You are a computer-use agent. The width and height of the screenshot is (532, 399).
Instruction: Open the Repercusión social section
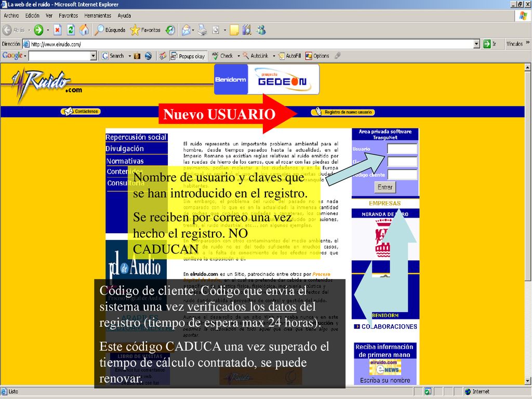pos(136,137)
